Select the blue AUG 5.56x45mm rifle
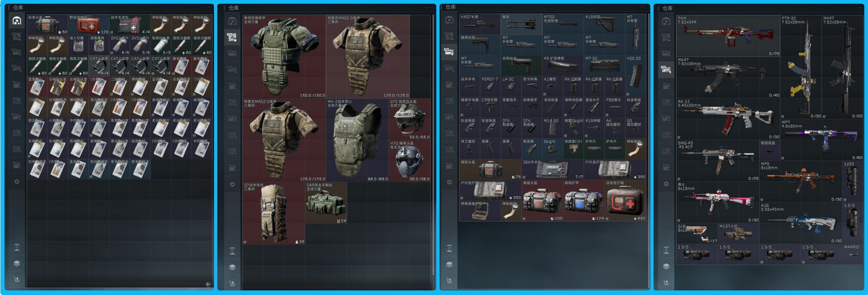Screen dimensions: 868x295 [801, 223]
